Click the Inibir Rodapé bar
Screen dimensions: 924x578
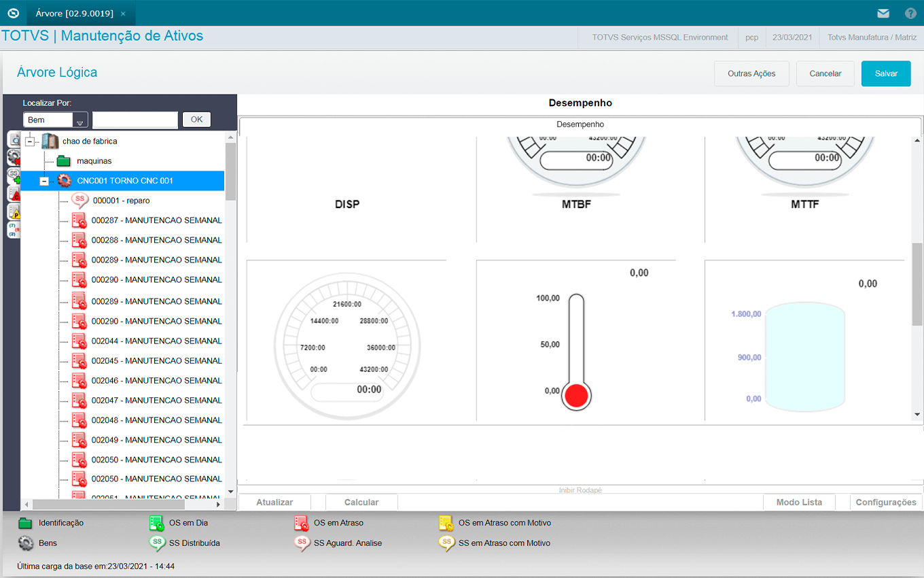tap(580, 490)
